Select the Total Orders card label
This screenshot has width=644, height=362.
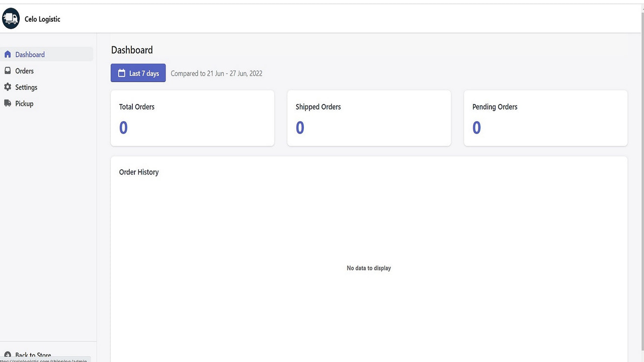pos(137,107)
